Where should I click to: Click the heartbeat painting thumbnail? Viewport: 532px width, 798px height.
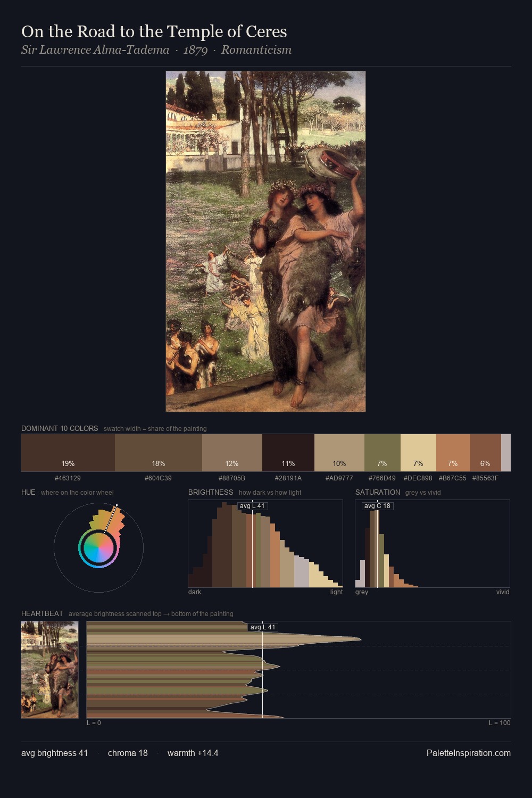[x=49, y=670]
